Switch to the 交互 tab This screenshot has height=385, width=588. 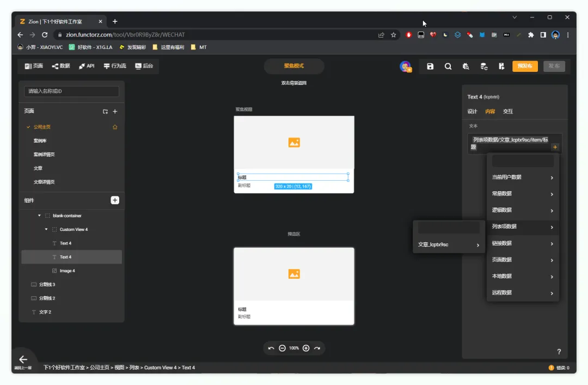point(508,112)
